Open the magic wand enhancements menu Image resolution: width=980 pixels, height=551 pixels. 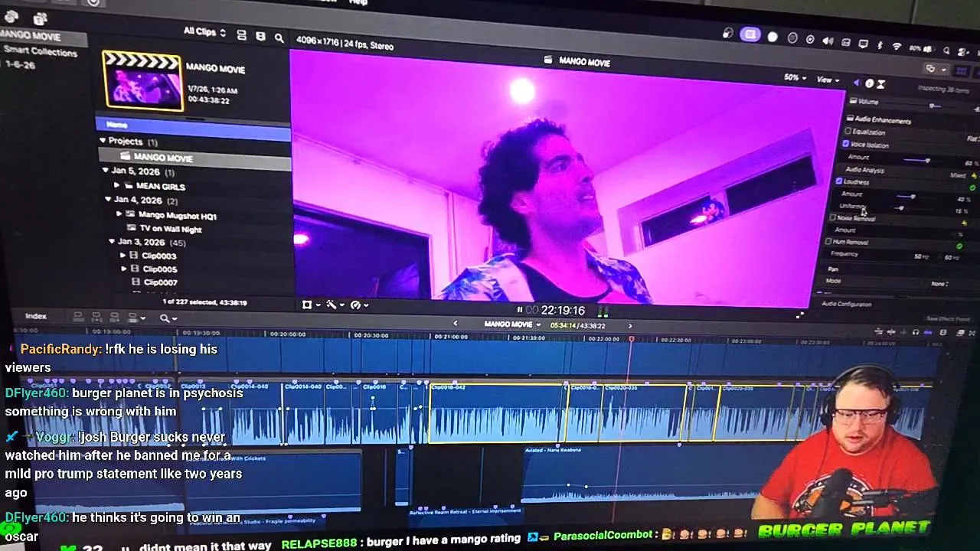(332, 305)
